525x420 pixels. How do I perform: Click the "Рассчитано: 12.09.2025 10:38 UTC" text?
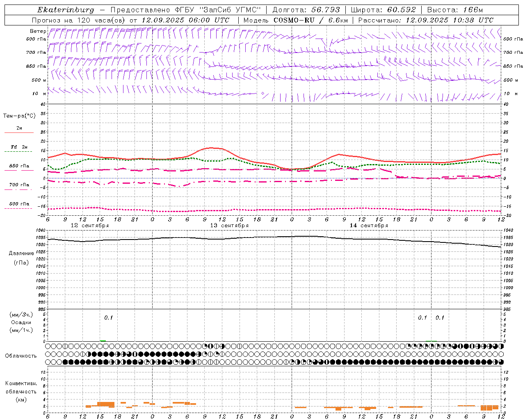point(426,20)
